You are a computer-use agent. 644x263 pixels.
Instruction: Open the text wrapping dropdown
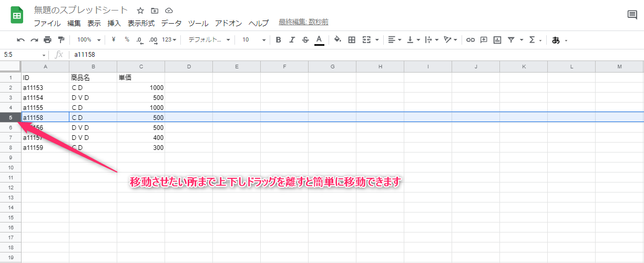[x=432, y=39]
